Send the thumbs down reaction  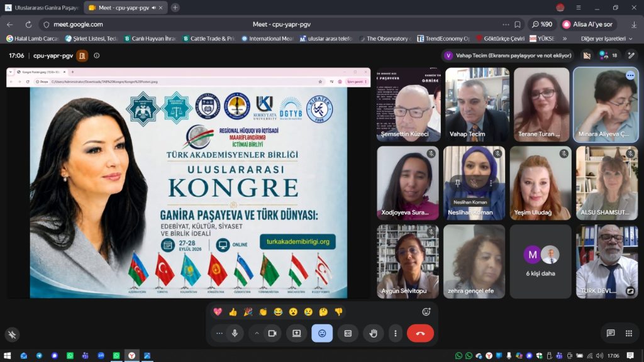[339, 312]
